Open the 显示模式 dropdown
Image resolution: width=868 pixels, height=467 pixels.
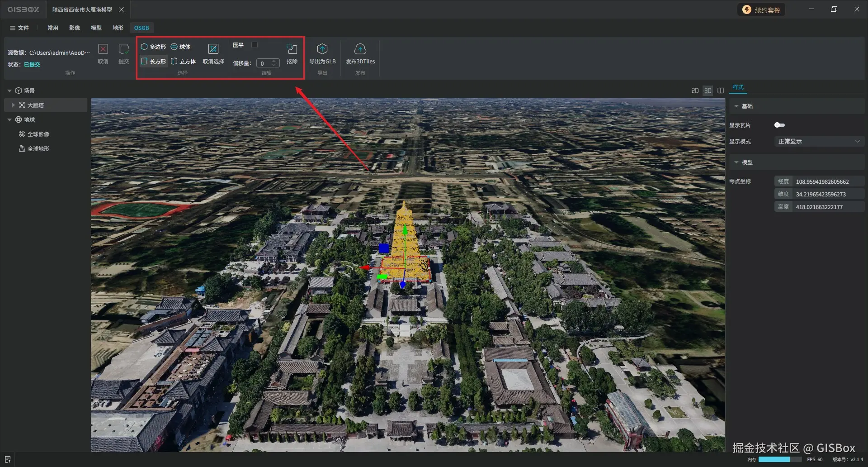point(819,141)
